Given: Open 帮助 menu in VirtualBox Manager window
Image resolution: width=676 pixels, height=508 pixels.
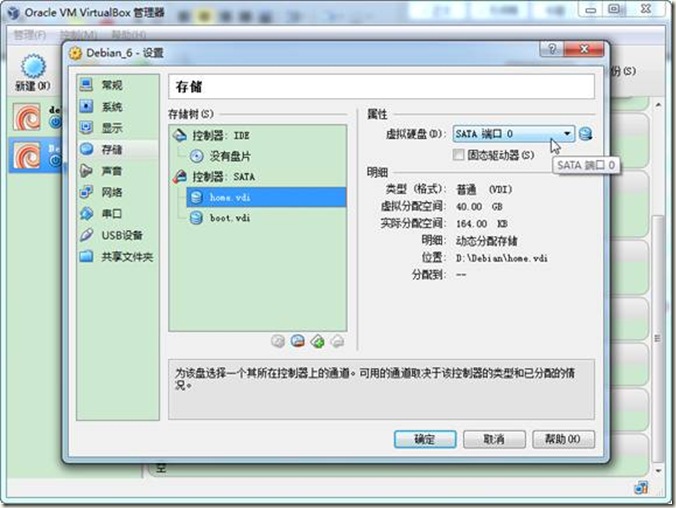Looking at the screenshot, I should click(128, 35).
